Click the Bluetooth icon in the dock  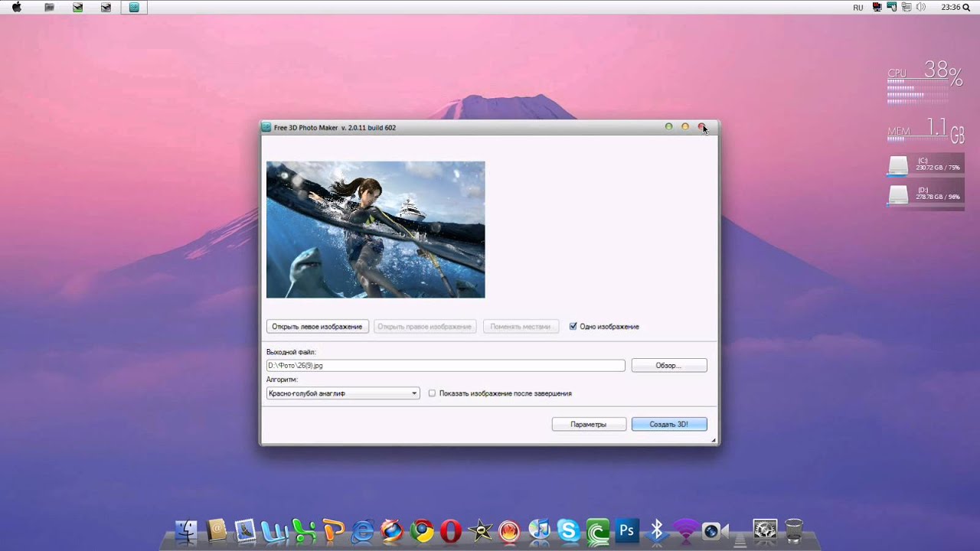click(656, 530)
